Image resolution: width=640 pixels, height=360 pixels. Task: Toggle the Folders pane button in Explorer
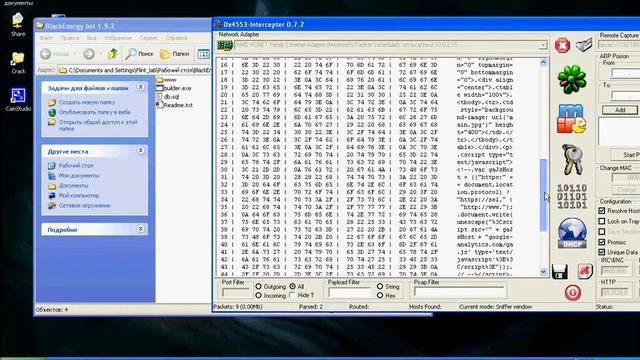pos(174,53)
